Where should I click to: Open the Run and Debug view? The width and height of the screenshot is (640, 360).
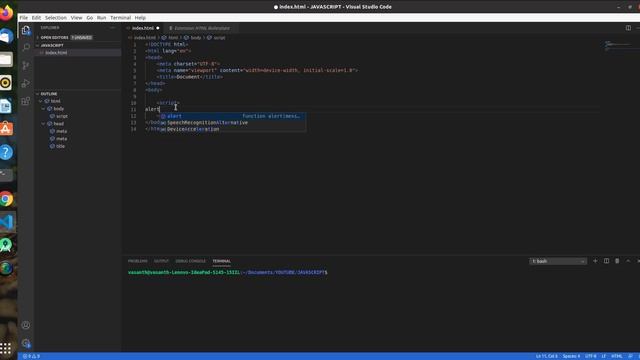click(x=26, y=83)
